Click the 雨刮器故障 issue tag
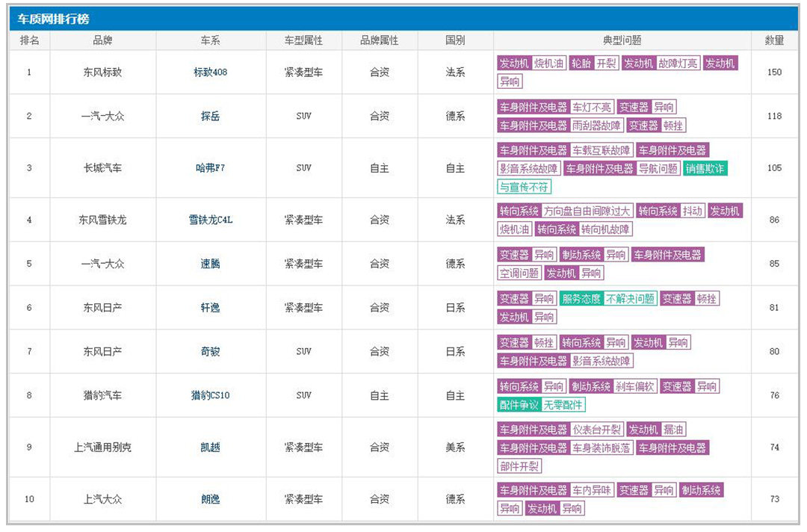This screenshot has height=532, width=807. point(596,126)
